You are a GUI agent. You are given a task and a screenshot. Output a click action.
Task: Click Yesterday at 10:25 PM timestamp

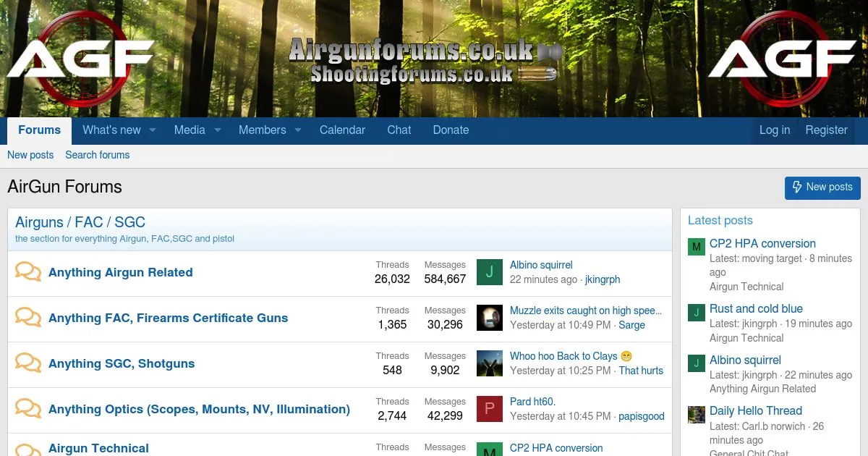click(x=561, y=371)
